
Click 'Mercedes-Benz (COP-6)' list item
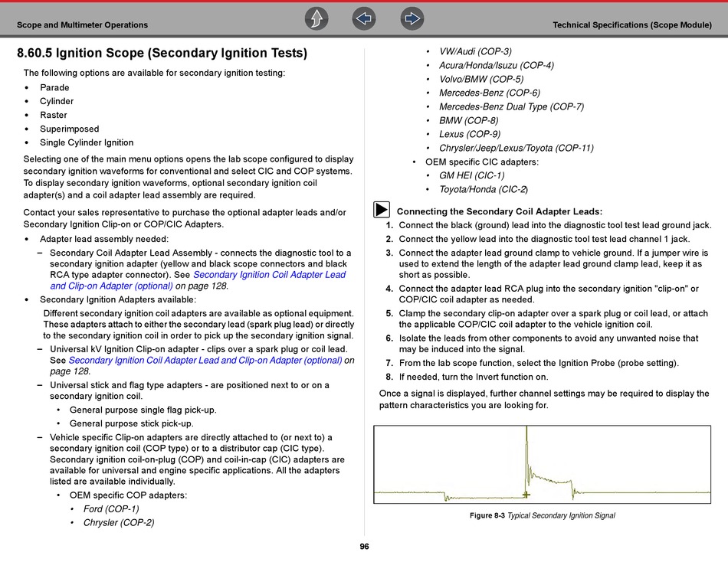[x=490, y=93]
